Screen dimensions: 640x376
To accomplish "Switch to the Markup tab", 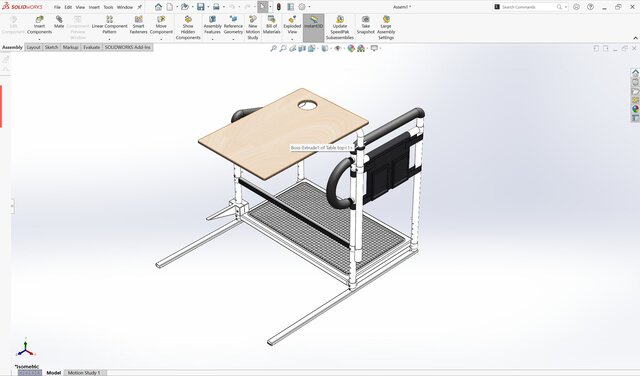I will (70, 47).
